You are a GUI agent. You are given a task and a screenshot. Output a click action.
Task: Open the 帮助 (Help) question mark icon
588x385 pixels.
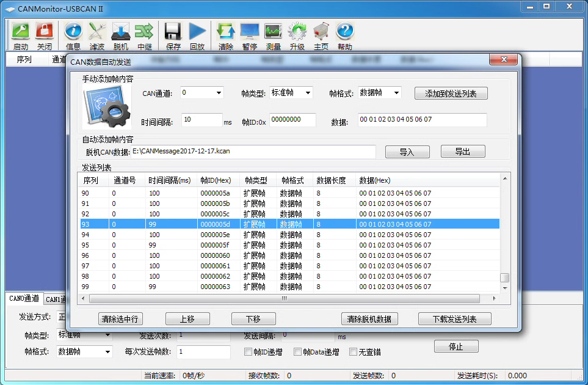344,34
